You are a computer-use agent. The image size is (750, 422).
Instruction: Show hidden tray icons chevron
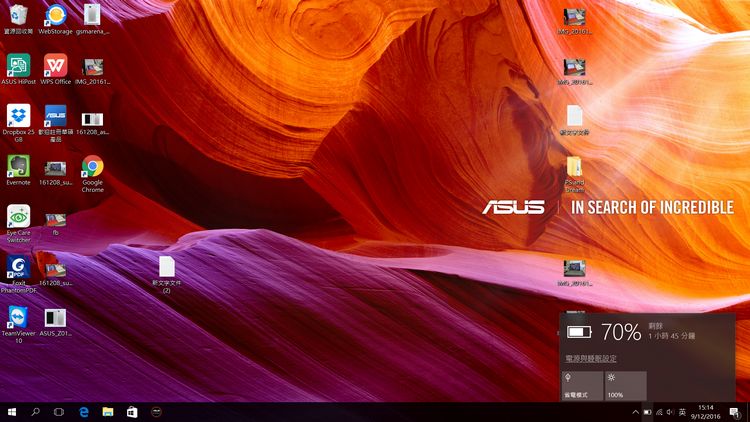(635, 412)
